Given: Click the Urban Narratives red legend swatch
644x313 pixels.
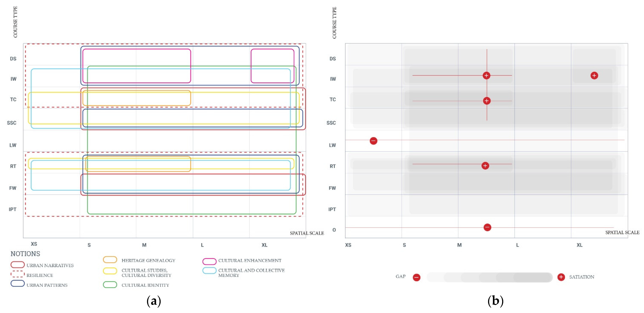Looking at the screenshot, I should tap(18, 265).
